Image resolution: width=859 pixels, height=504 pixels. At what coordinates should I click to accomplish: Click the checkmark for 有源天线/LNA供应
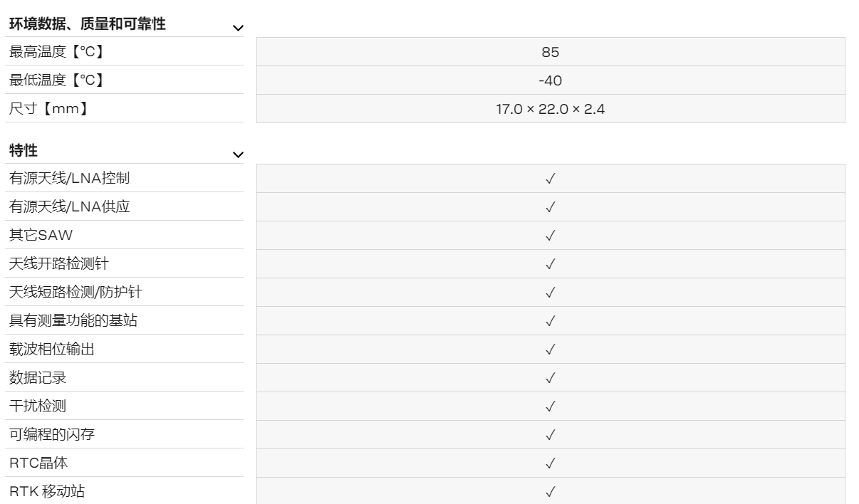550,207
